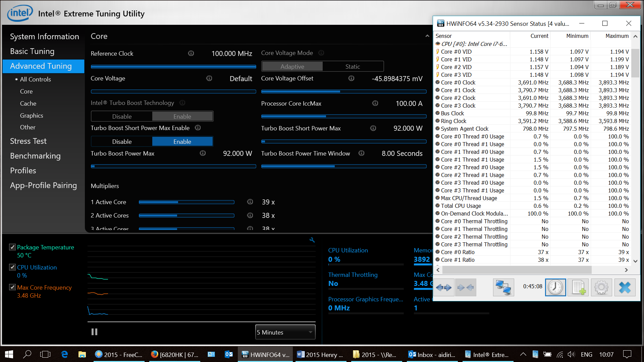The width and height of the screenshot is (644, 362).
Task: Open HWiNFO sensor settings gear
Action: 601,288
